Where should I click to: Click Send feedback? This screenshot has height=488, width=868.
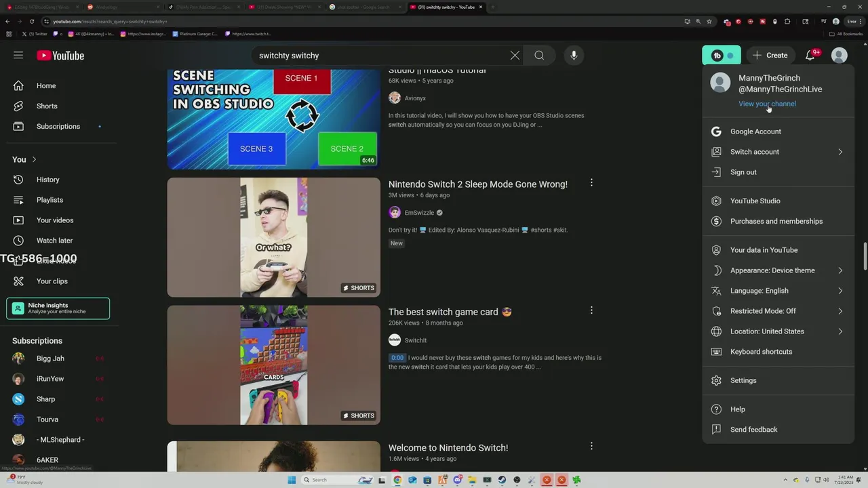[778, 430]
